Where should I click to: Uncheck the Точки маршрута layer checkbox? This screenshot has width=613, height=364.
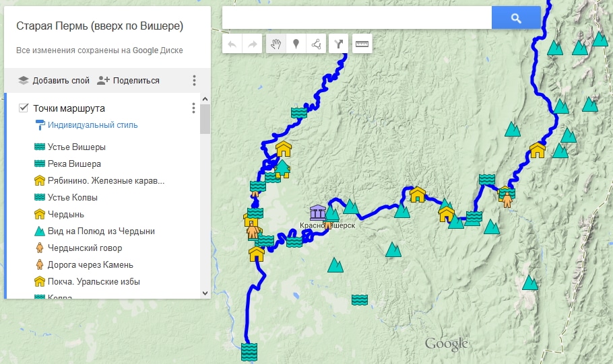[24, 108]
